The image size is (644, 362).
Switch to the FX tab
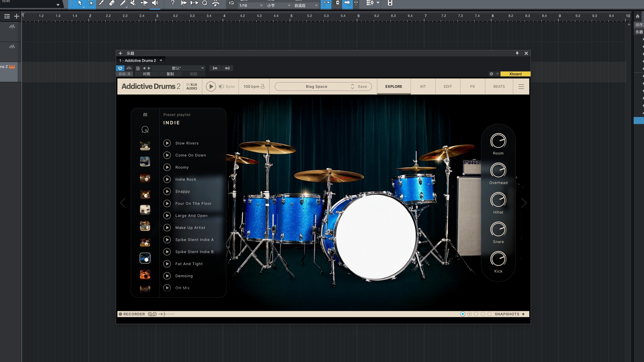473,86
